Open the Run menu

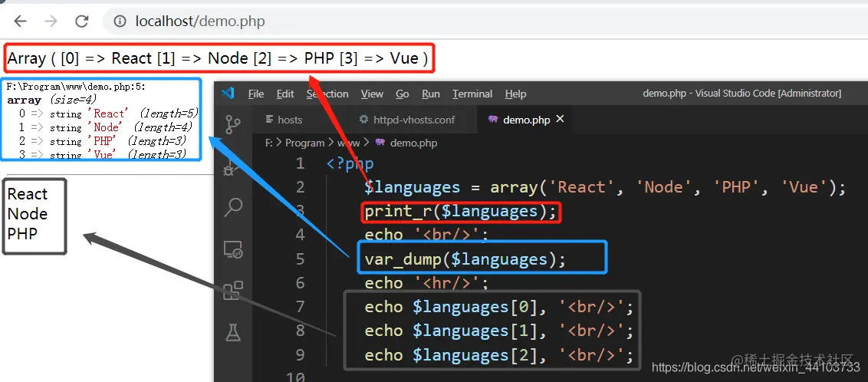click(431, 94)
